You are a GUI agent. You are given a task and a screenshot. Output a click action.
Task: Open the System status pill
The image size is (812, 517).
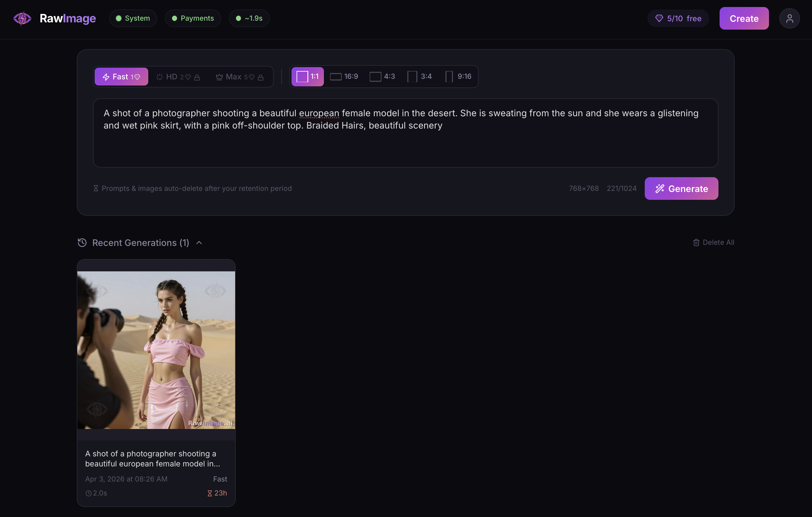point(133,18)
